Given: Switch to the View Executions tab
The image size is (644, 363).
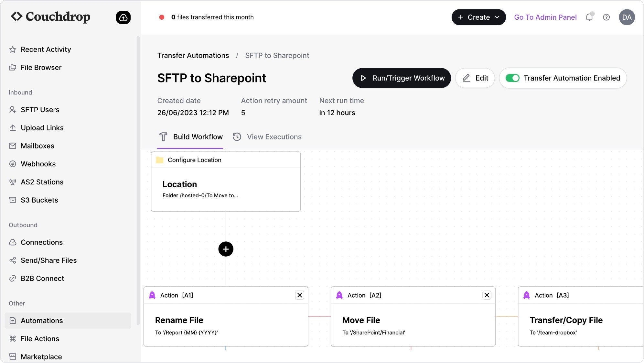Looking at the screenshot, I should (267, 137).
